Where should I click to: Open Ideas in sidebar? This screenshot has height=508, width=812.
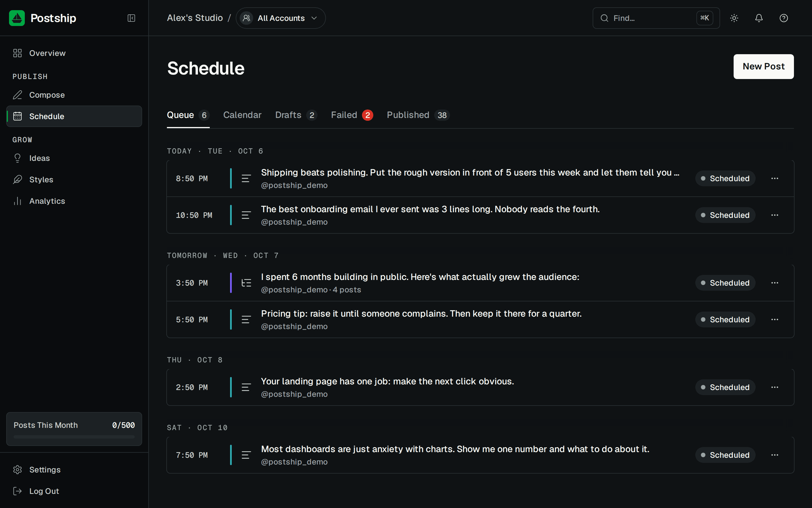[74, 158]
